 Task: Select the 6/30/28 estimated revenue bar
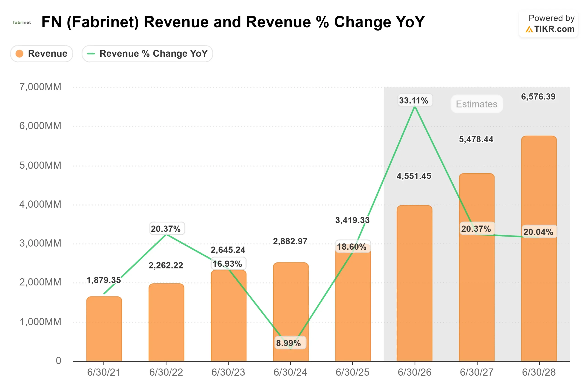539,248
